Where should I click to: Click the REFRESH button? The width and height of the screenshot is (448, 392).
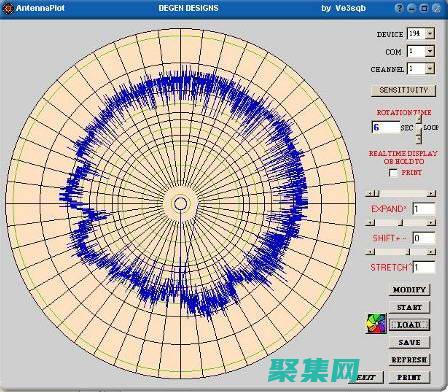click(409, 360)
